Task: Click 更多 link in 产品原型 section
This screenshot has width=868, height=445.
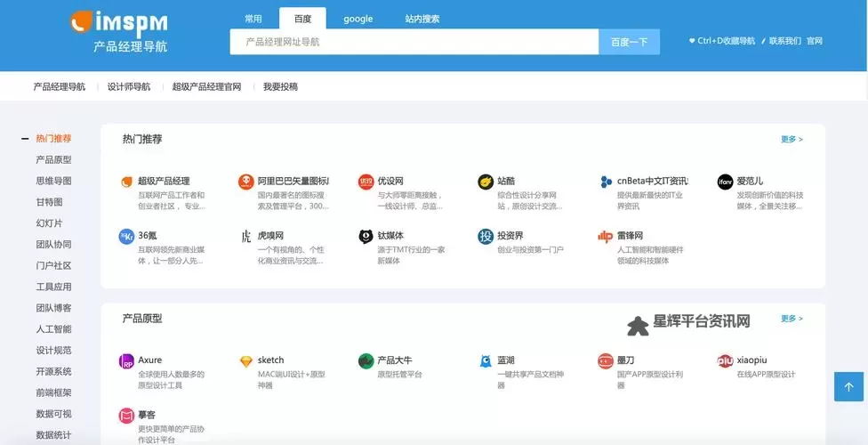Action: [x=792, y=318]
